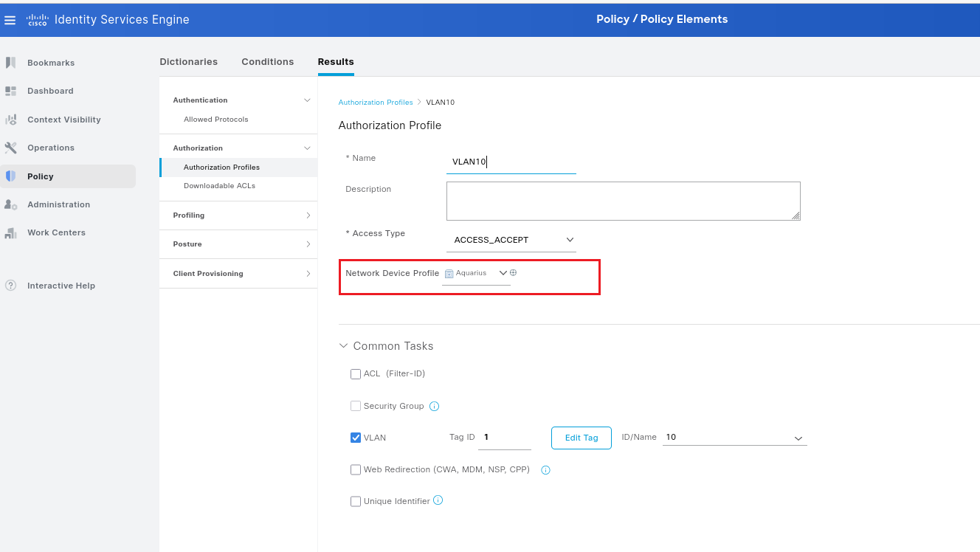Click the Description box's corner grip handle
This screenshot has width=980, height=552.
(796, 215)
